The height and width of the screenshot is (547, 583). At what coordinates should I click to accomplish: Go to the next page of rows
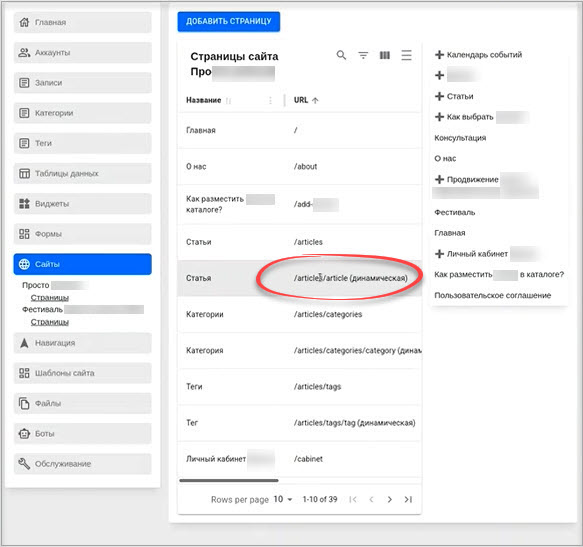coord(389,499)
